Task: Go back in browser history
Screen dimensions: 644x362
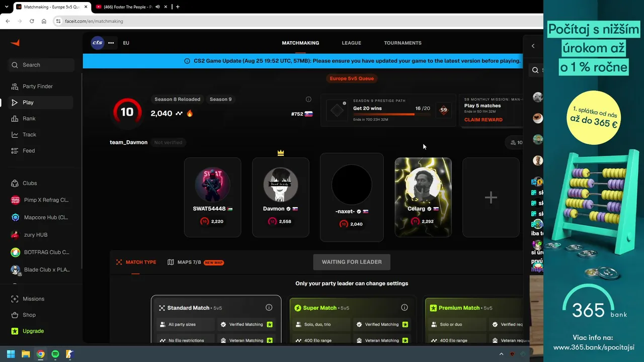Action: point(8,21)
